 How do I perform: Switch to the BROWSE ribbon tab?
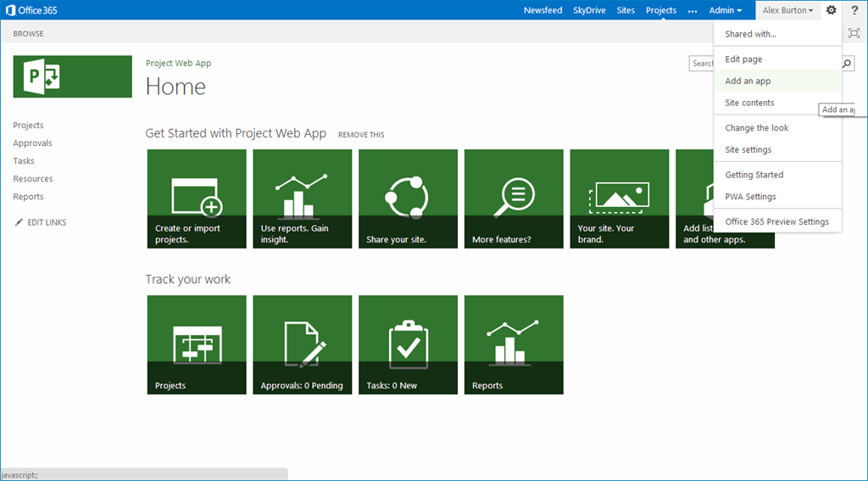click(x=28, y=33)
